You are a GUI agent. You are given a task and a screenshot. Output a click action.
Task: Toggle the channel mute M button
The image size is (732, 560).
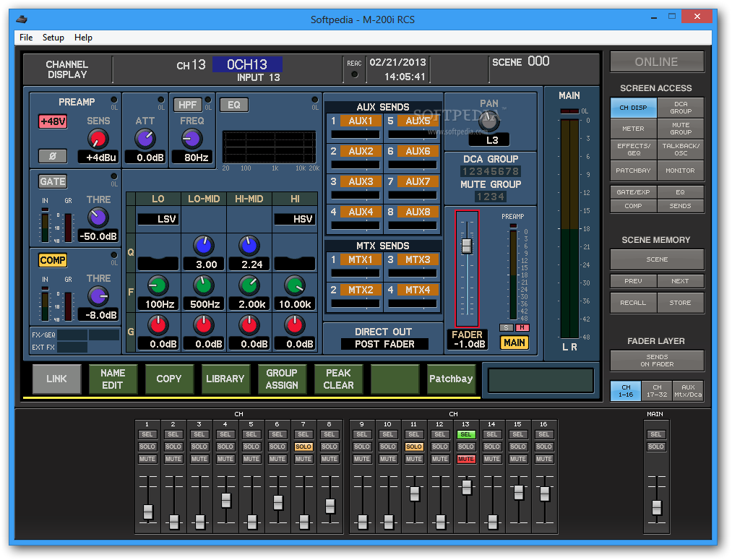coord(522,327)
